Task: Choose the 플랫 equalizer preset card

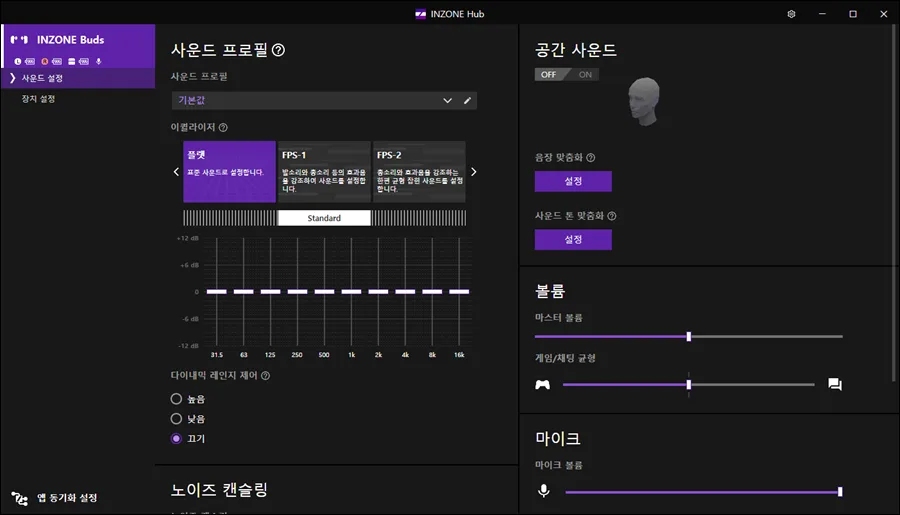Action: tap(229, 172)
